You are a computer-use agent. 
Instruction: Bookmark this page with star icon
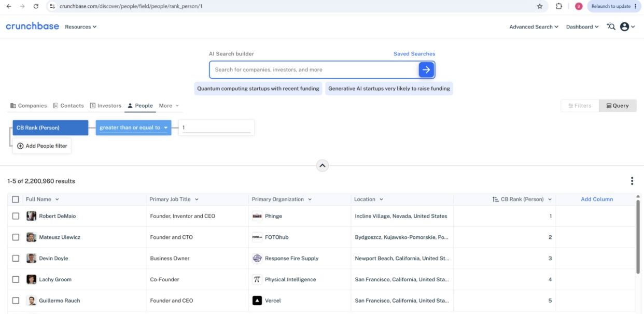pos(540,6)
